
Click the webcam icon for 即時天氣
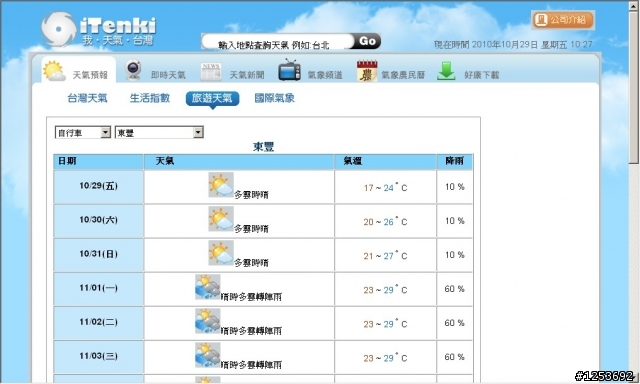coord(133,70)
